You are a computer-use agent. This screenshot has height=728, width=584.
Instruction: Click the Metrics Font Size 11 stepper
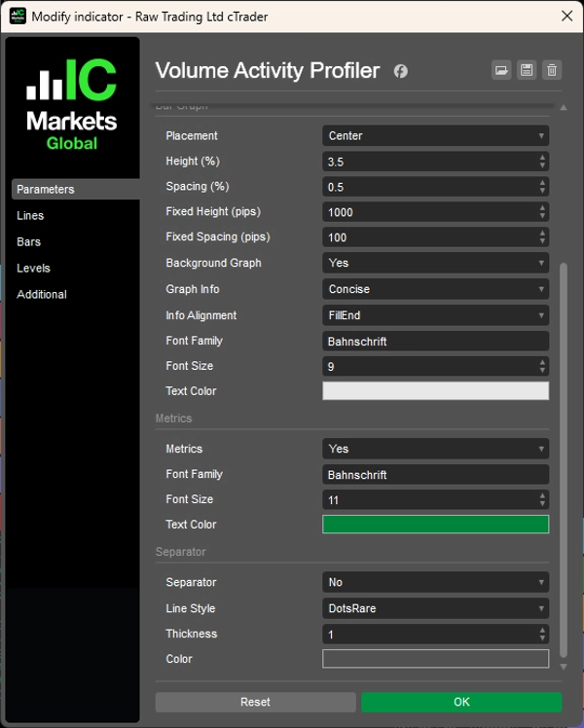tap(542, 500)
